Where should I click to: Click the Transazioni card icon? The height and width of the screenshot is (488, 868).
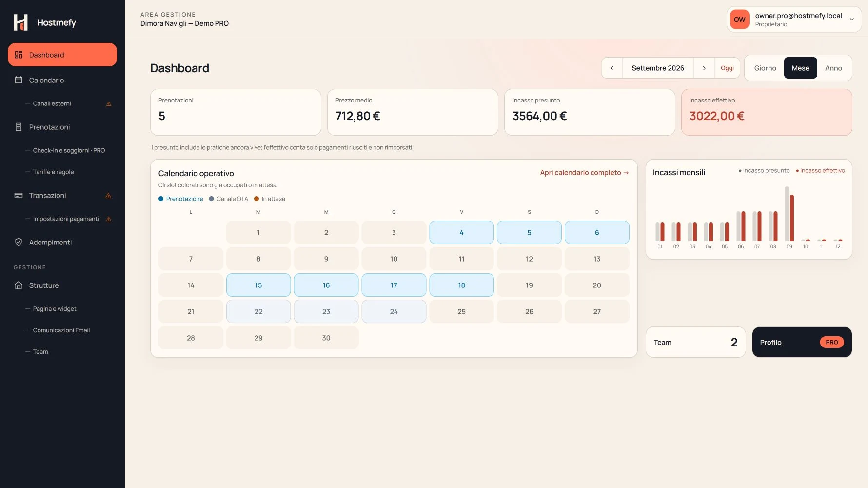[19, 195]
